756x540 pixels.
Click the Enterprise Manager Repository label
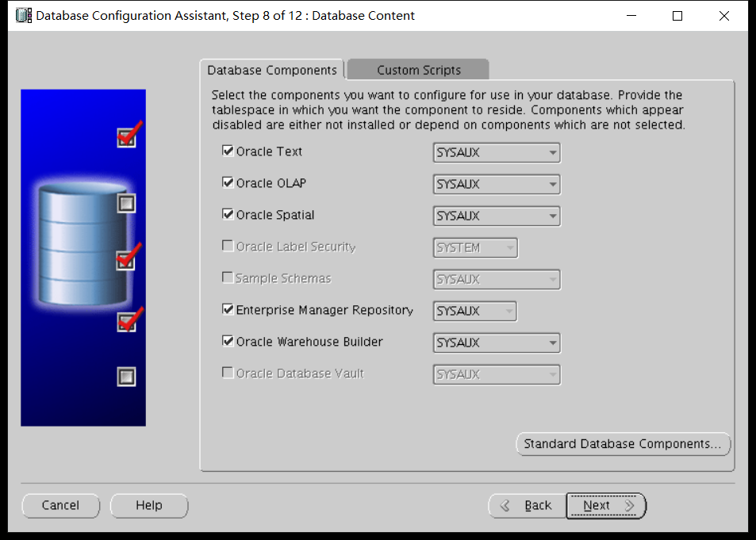(x=324, y=310)
